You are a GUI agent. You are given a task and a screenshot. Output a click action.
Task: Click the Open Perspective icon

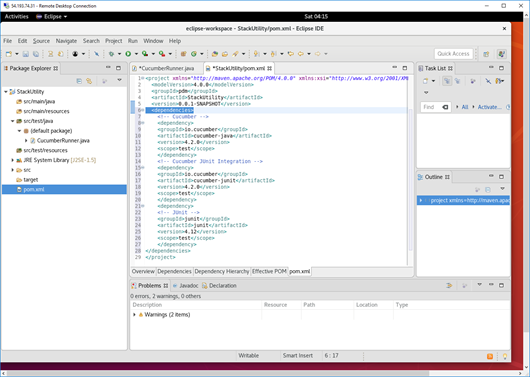(486, 54)
